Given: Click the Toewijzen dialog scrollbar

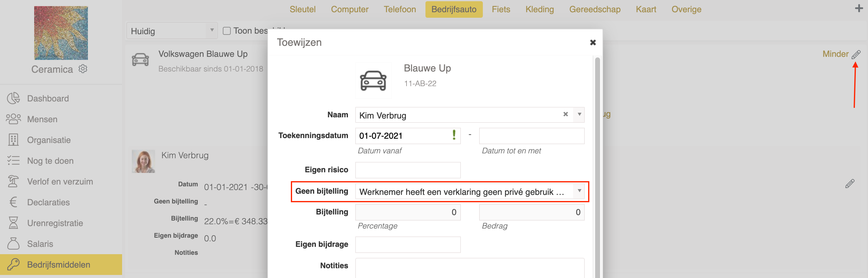Looking at the screenshot, I should [597, 135].
